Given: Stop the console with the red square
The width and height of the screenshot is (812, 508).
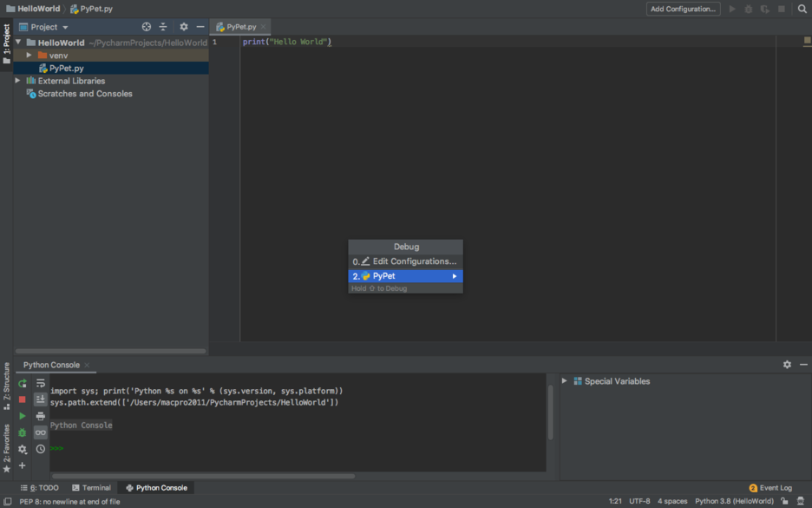Looking at the screenshot, I should pyautogui.click(x=23, y=399).
